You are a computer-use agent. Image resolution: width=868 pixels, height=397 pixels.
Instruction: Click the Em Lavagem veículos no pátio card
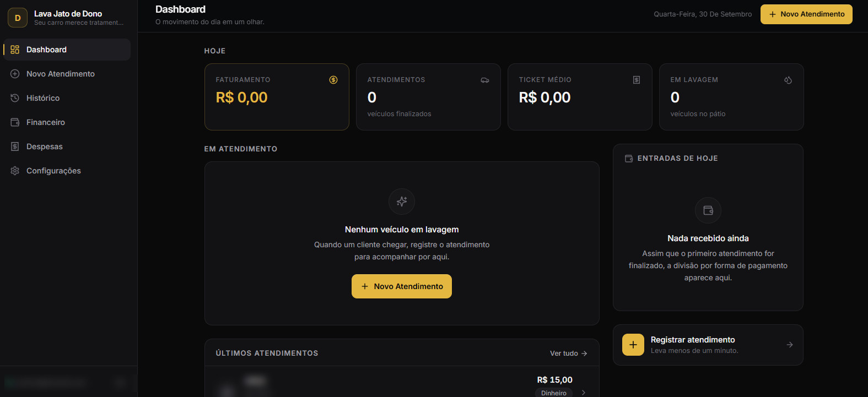point(731,97)
